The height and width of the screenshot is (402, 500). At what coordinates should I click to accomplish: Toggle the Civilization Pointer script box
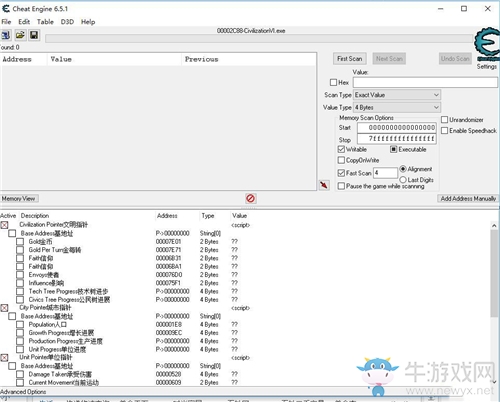4,225
